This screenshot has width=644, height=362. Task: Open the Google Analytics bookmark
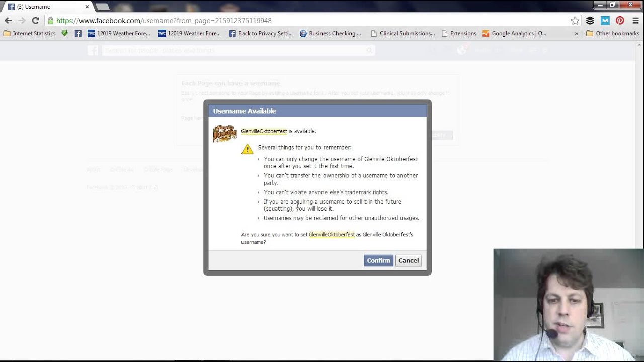pyautogui.click(x=514, y=34)
